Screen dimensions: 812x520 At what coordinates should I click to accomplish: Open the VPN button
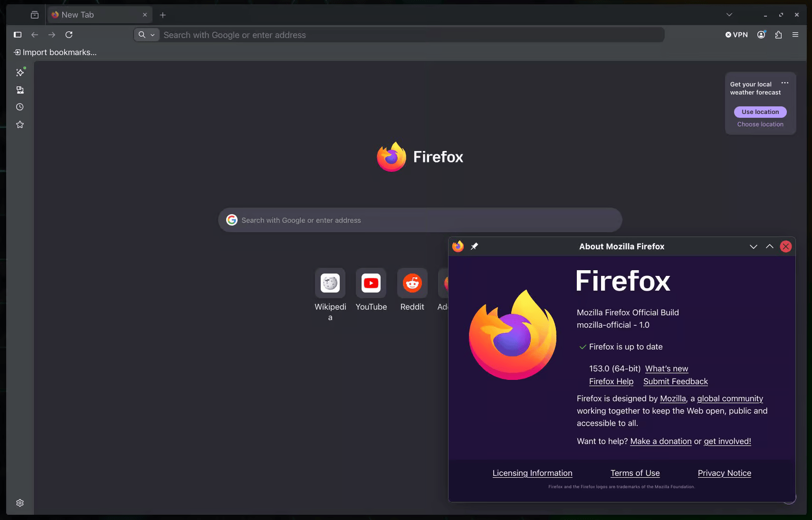(x=736, y=35)
